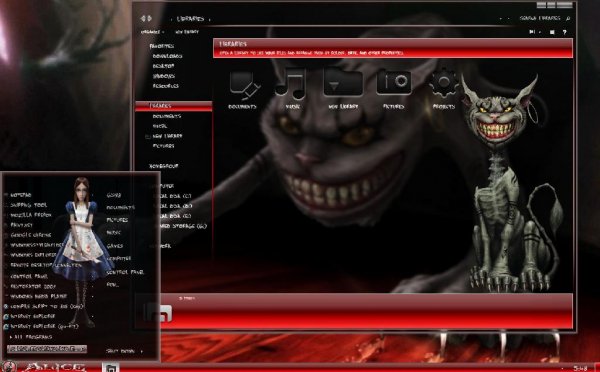The height and width of the screenshot is (372, 600).
Task: Open Windows Media Player jump list arrow
Action: 92,297
